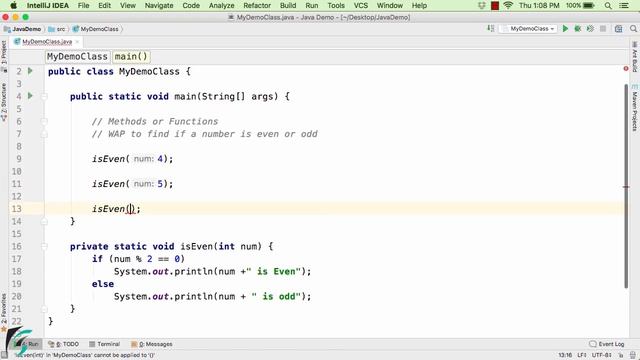Image resolution: width=640 pixels, height=360 pixels.
Task: Close the MyDemoClass.java editor tab
Action: coord(77,42)
